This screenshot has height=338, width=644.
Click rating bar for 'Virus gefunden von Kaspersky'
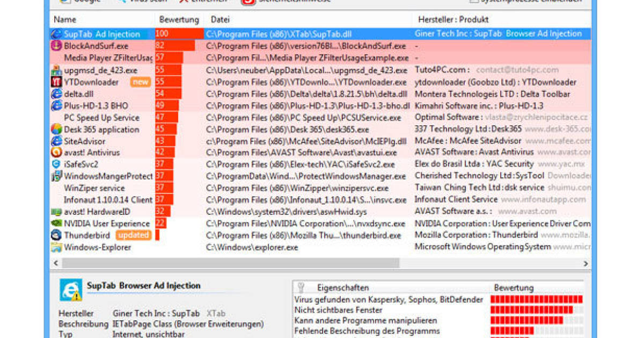tap(536, 299)
